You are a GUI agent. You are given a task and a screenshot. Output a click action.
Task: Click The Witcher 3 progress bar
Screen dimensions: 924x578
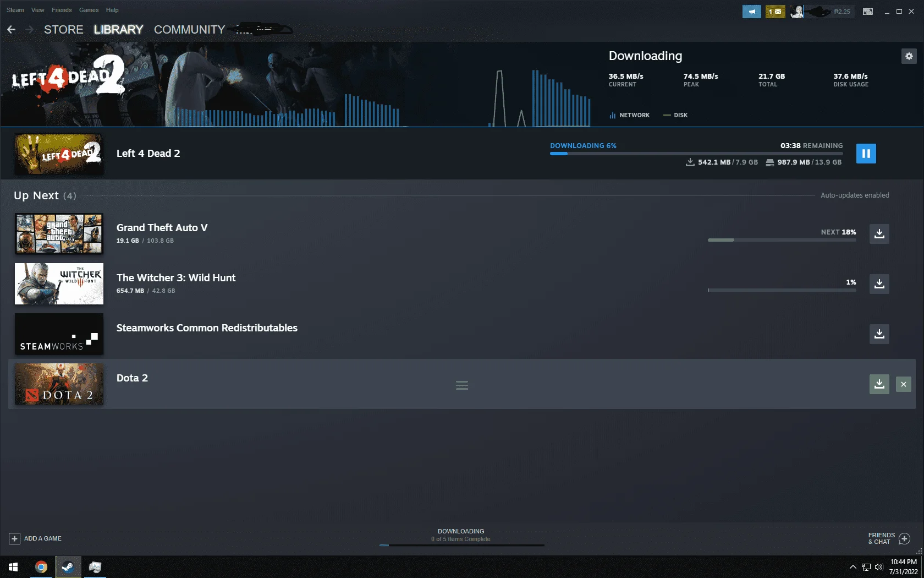point(782,290)
